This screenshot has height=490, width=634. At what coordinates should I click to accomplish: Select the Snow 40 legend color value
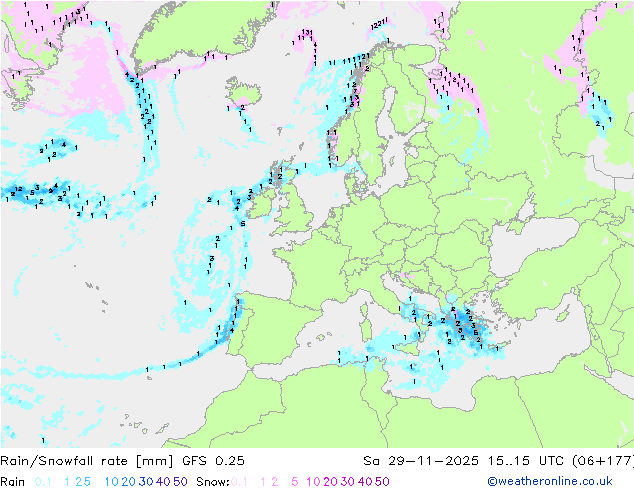tap(365, 482)
